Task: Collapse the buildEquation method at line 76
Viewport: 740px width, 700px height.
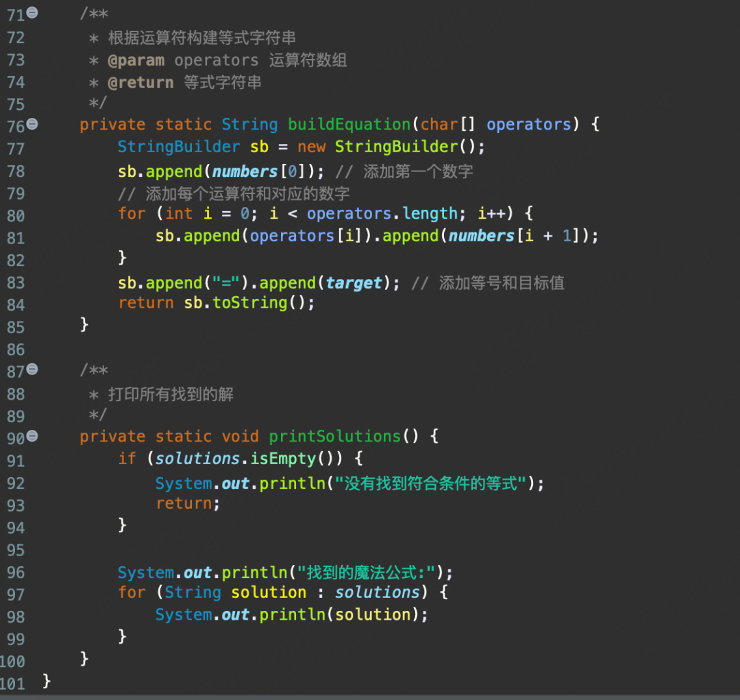Action: coord(32,124)
